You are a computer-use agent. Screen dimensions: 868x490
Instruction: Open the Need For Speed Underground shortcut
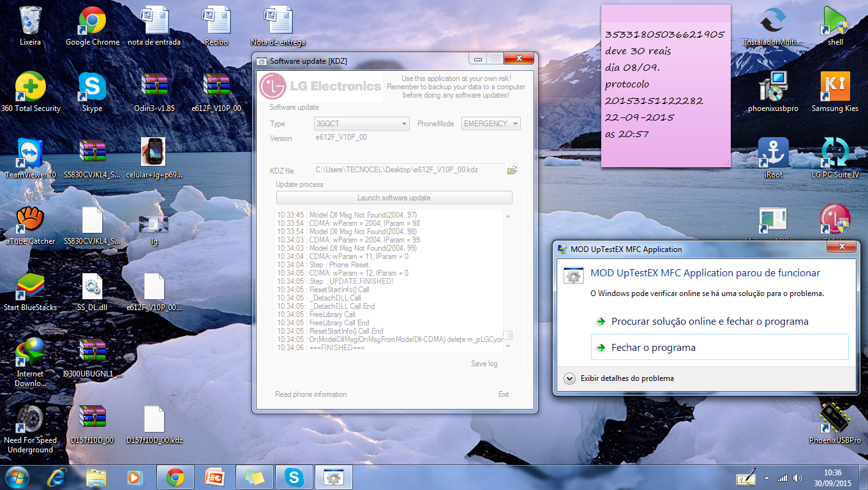[x=31, y=428]
